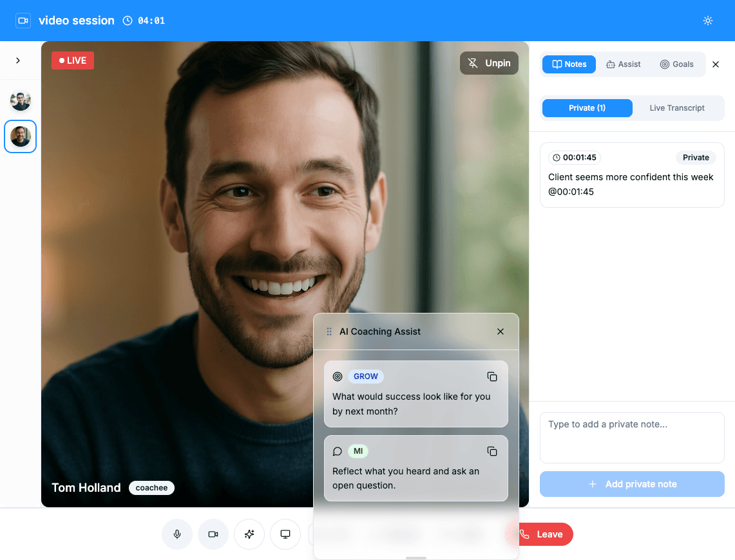Viewport: 735px width, 560px height.
Task: Start screen sharing
Action: point(285,534)
